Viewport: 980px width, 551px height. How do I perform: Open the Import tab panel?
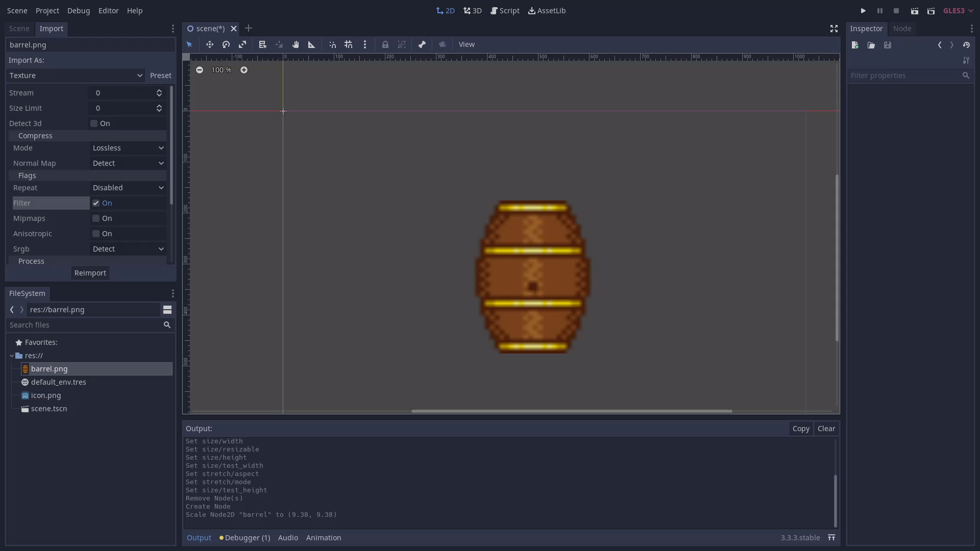pyautogui.click(x=51, y=28)
